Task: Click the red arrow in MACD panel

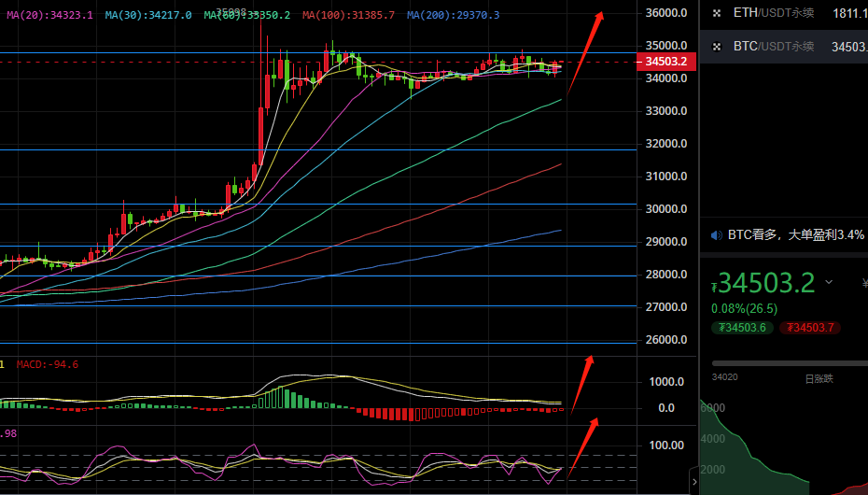Action: 581,382
